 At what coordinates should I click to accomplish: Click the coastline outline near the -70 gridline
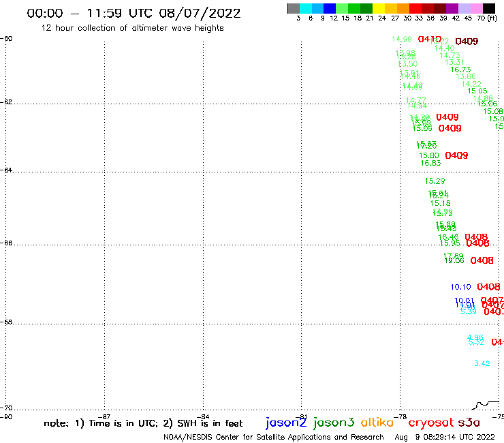pyautogui.click(x=486, y=405)
